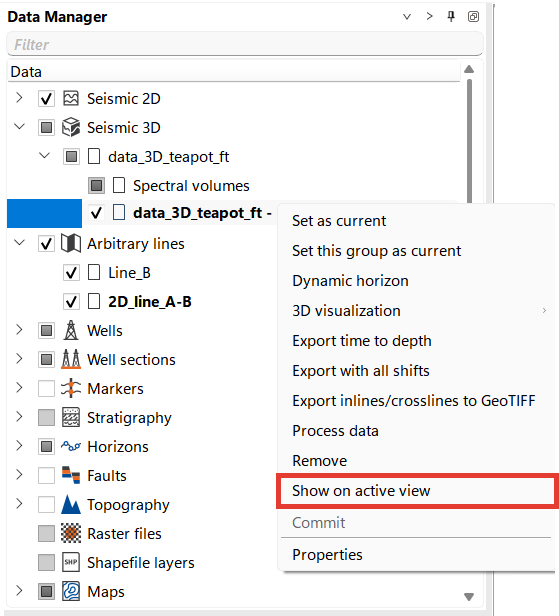Select Properties in the context menu
Image resolution: width=559 pixels, height=616 pixels.
(x=327, y=555)
